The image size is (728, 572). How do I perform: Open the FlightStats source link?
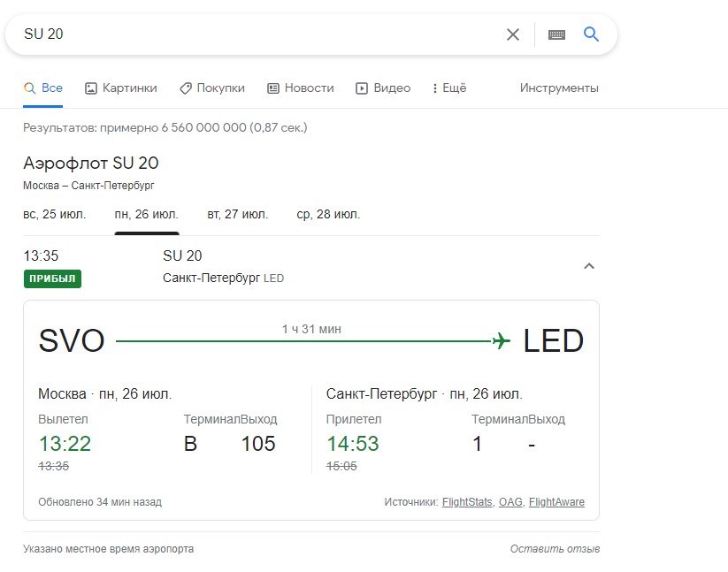click(x=468, y=502)
